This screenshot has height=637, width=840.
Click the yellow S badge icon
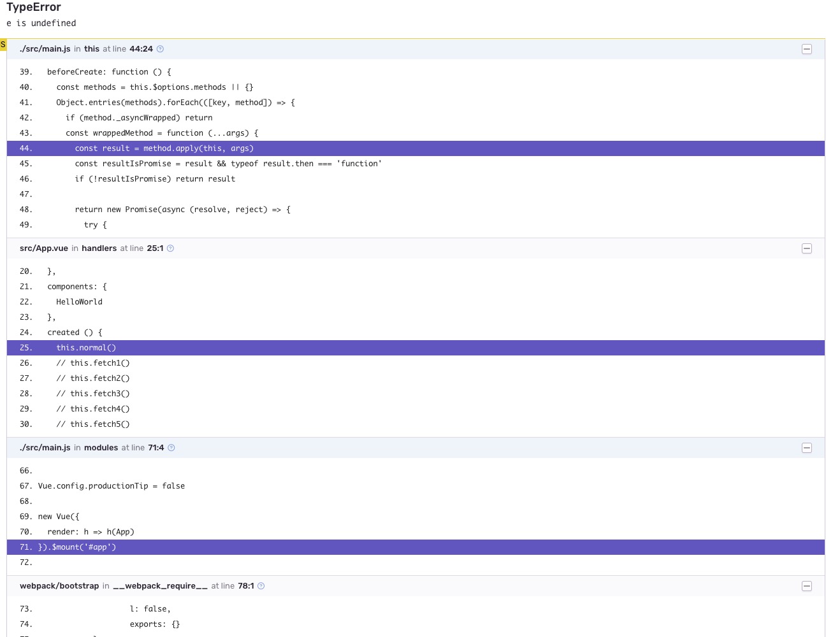click(x=3, y=45)
